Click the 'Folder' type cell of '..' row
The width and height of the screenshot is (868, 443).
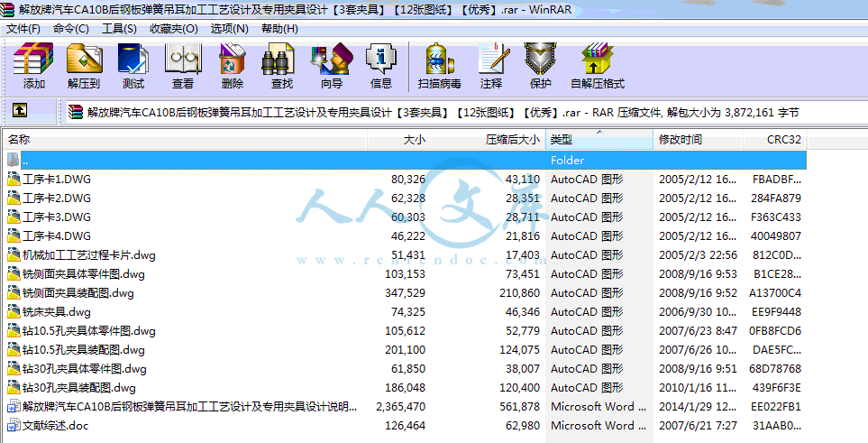coord(568,160)
